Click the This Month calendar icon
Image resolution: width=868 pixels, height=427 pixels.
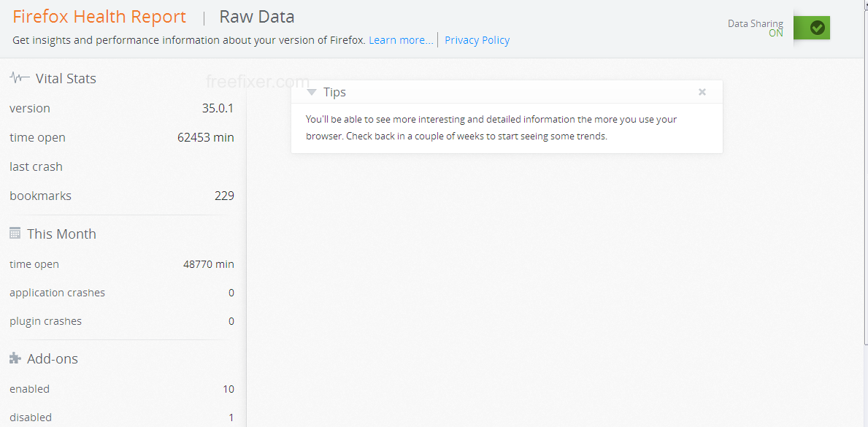[15, 233]
